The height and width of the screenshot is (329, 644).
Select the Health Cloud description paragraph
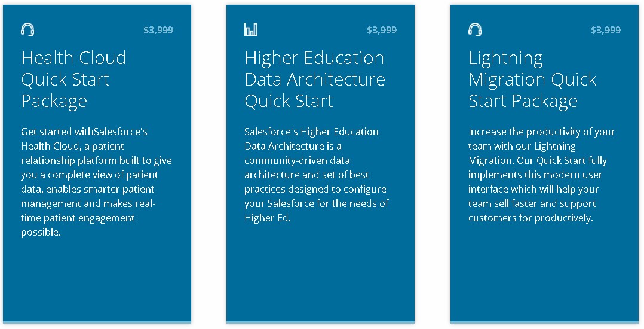pyautogui.click(x=97, y=182)
